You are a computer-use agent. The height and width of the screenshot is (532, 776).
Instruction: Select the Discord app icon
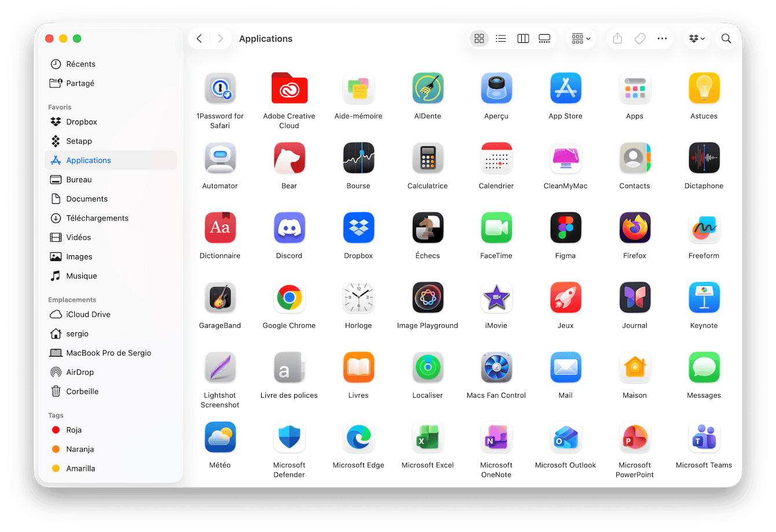[x=289, y=228]
